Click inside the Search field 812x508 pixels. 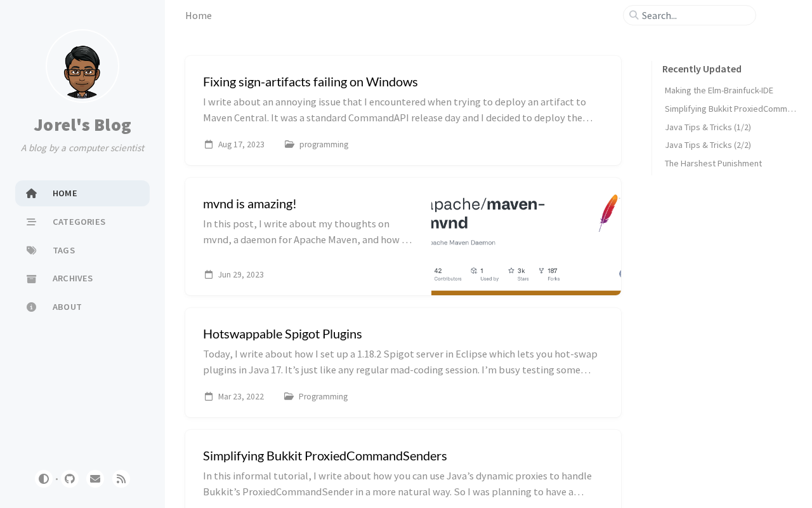(695, 15)
